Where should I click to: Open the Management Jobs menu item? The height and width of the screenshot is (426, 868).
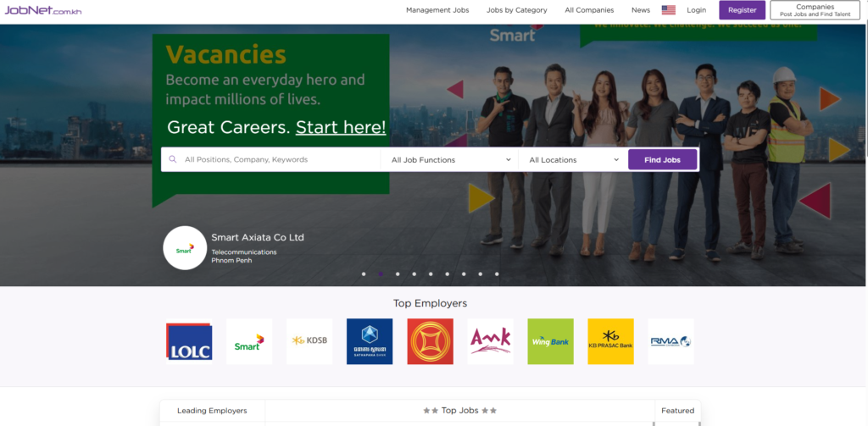[437, 10]
